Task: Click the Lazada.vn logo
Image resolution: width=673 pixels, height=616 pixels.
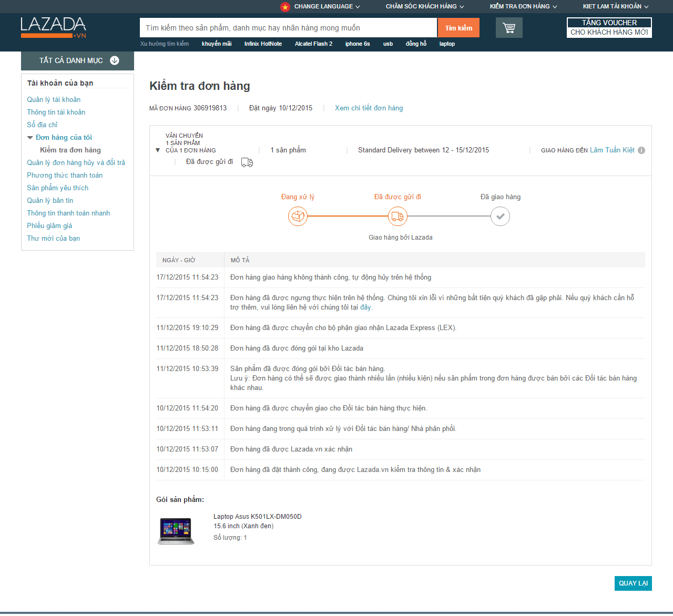Action: [53, 28]
